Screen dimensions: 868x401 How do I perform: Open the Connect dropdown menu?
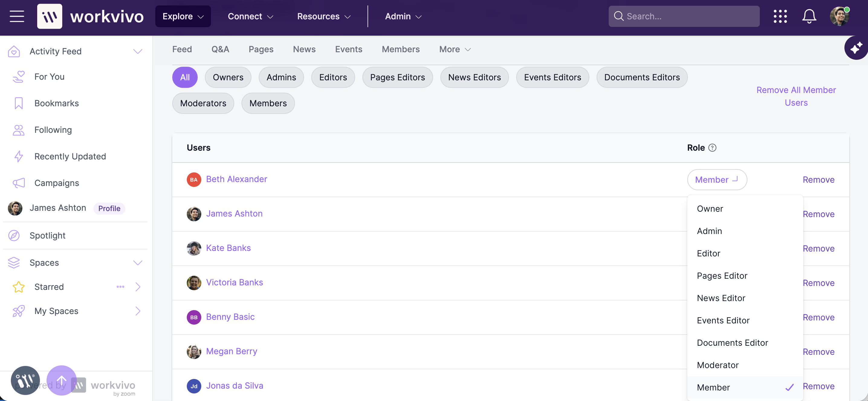250,16
